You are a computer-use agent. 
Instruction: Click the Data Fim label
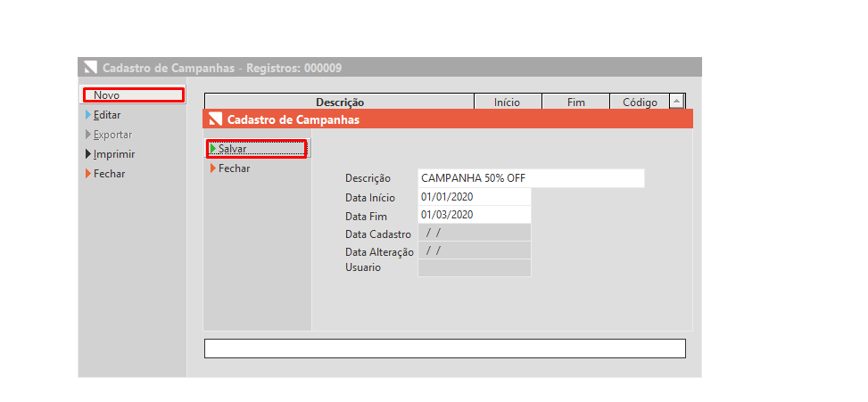click(x=366, y=217)
